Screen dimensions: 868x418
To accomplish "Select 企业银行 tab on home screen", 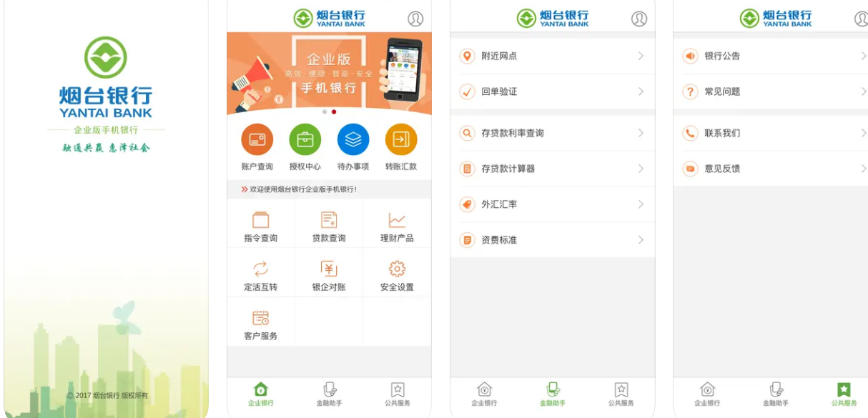I will tap(261, 394).
